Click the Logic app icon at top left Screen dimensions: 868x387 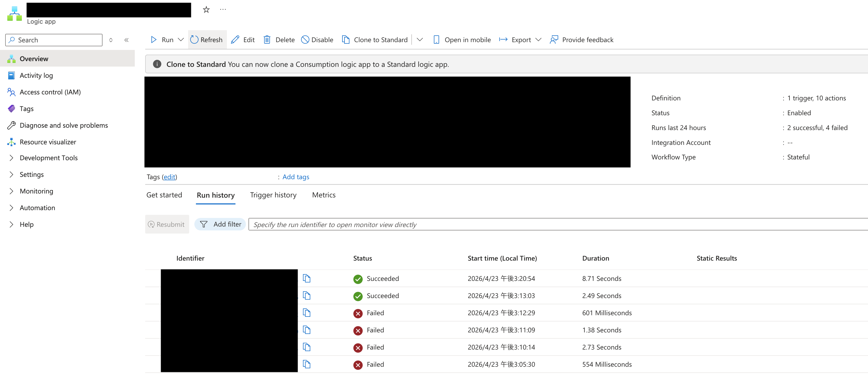[15, 14]
